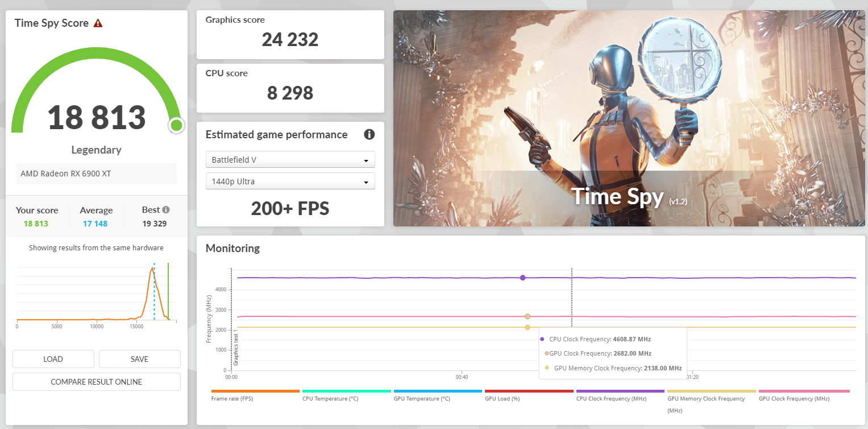Click the 200+ FPS estimate
Screen dimensions: 868x429
pos(290,209)
